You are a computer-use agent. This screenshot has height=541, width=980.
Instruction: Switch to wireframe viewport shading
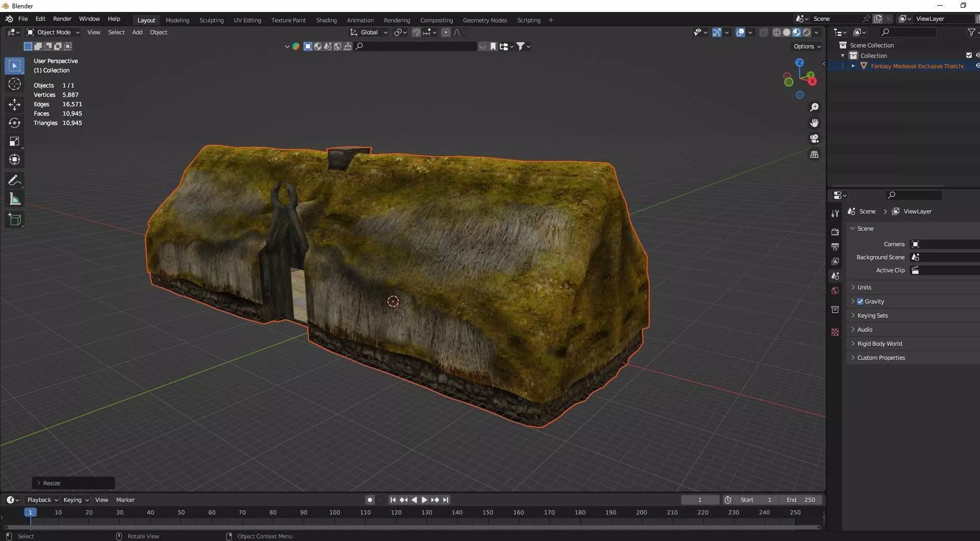click(776, 32)
